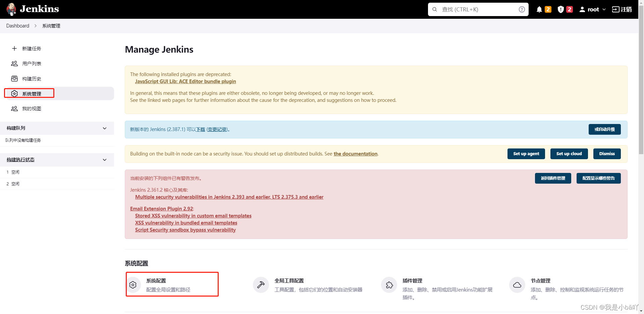
Task: Click the build history icon beside 构建历史
Action: pyautogui.click(x=14, y=78)
